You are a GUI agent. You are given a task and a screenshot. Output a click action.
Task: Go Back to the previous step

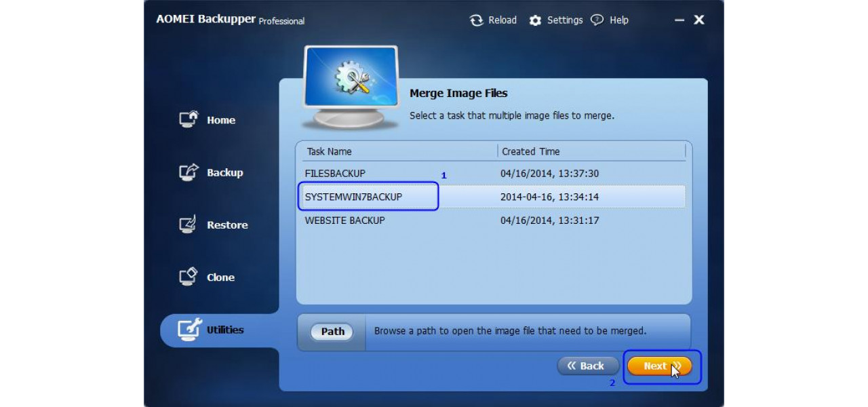(588, 366)
